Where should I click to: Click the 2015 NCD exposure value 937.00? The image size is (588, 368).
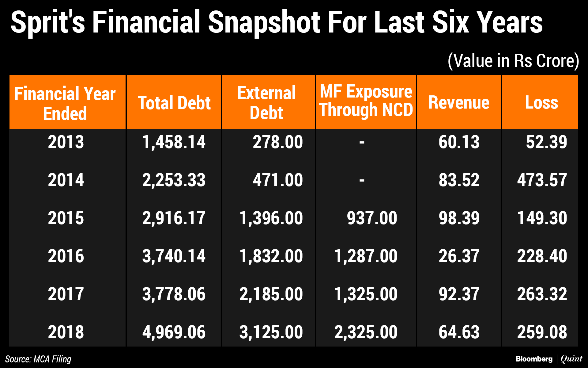click(372, 218)
